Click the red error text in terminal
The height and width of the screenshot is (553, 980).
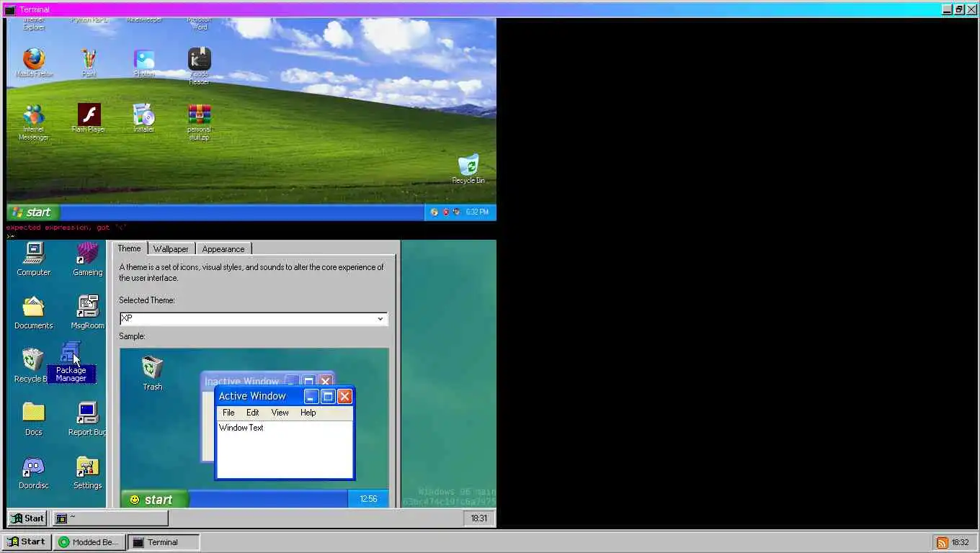(x=66, y=228)
